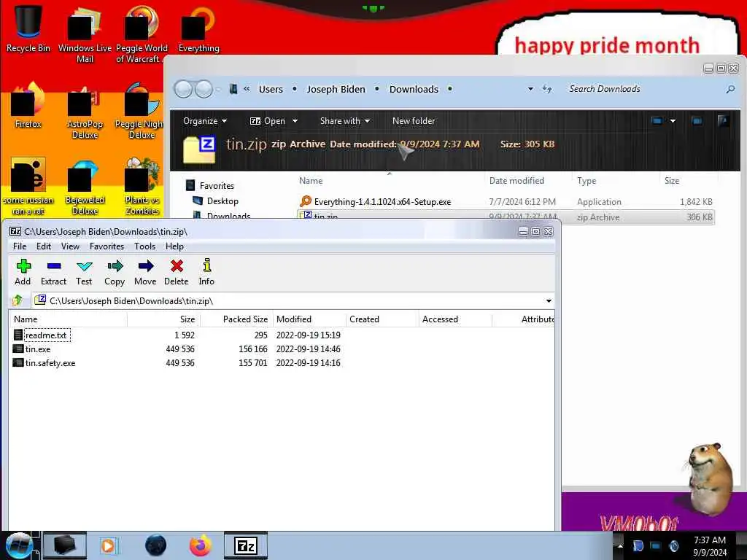This screenshot has width=747, height=560.
Task: Click Firefox icon in the taskbar
Action: point(201,545)
